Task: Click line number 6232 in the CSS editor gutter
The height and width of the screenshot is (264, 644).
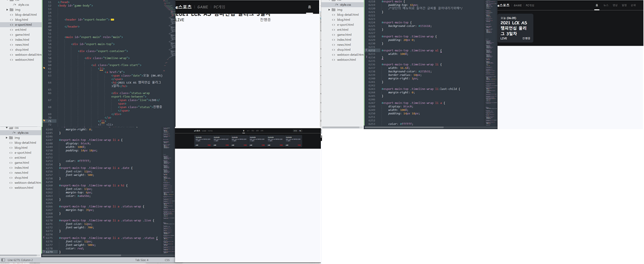Action: (372, 50)
